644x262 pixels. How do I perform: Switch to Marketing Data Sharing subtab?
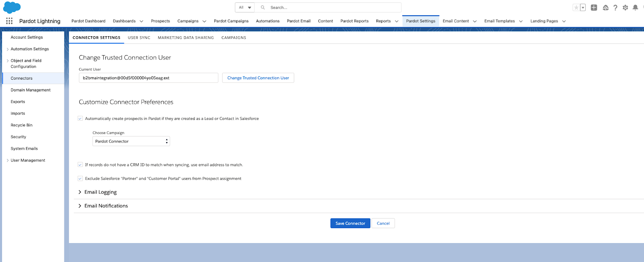point(186,37)
